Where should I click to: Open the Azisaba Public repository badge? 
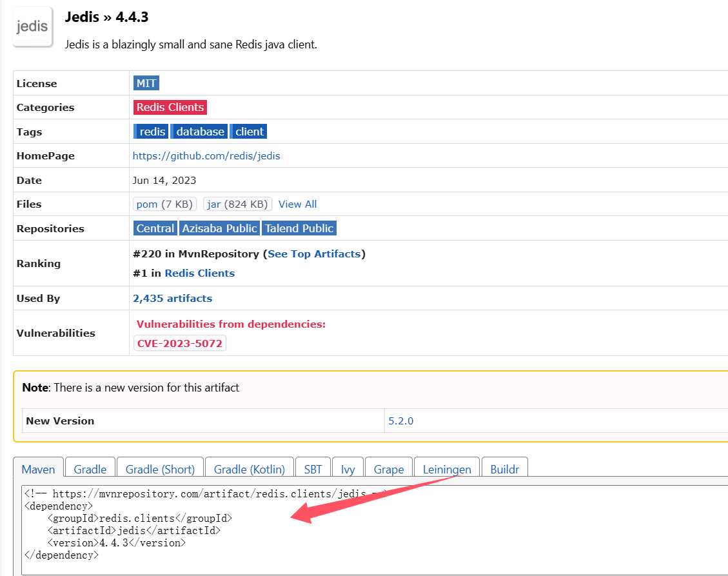[220, 228]
